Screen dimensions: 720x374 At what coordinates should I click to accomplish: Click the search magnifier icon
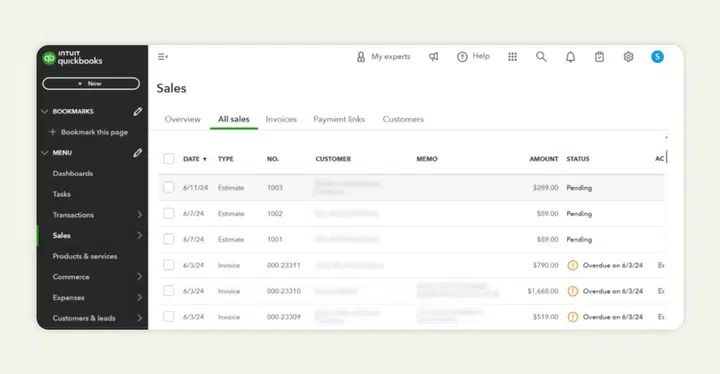[x=541, y=57]
